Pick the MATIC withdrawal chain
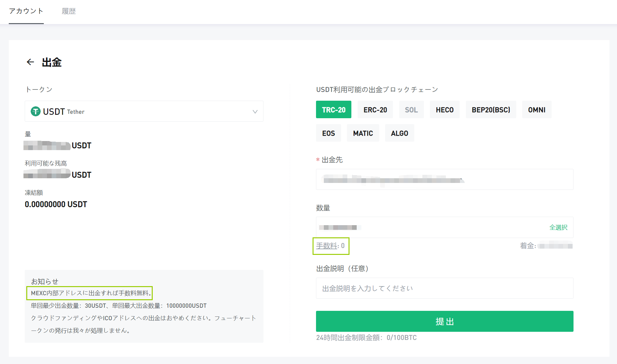The width and height of the screenshot is (617, 364). click(x=363, y=133)
